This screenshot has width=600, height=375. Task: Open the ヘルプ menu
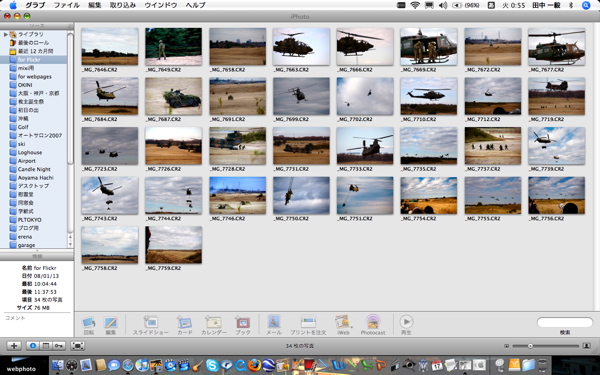(196, 5)
